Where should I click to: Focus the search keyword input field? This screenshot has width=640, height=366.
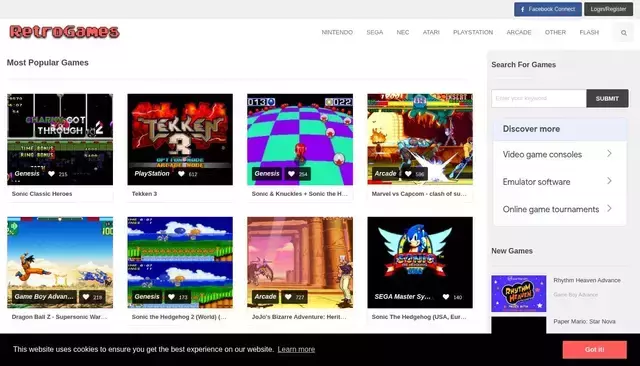(539, 98)
